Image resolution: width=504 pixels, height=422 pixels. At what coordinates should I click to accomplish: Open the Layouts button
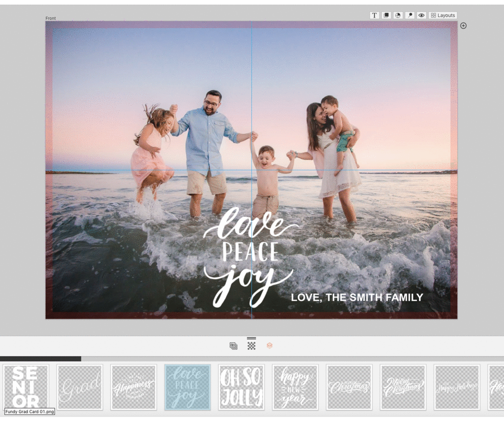[x=443, y=15]
